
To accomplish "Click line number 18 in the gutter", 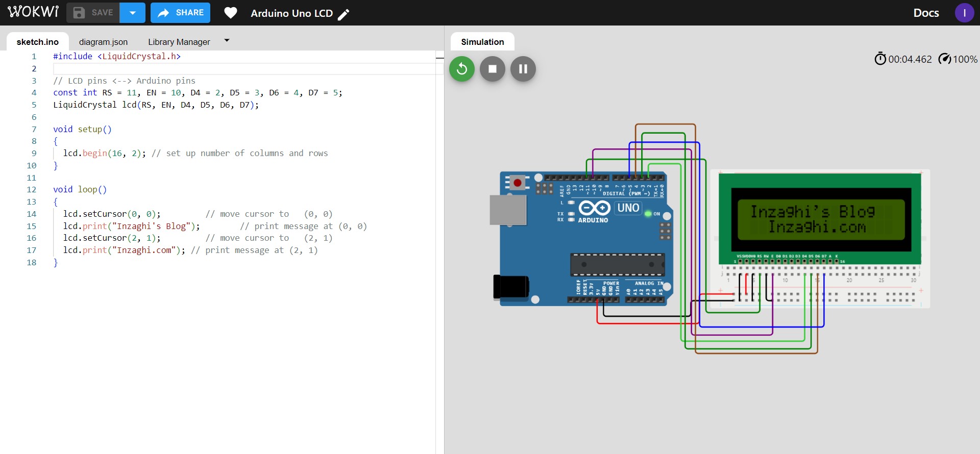I will point(32,262).
